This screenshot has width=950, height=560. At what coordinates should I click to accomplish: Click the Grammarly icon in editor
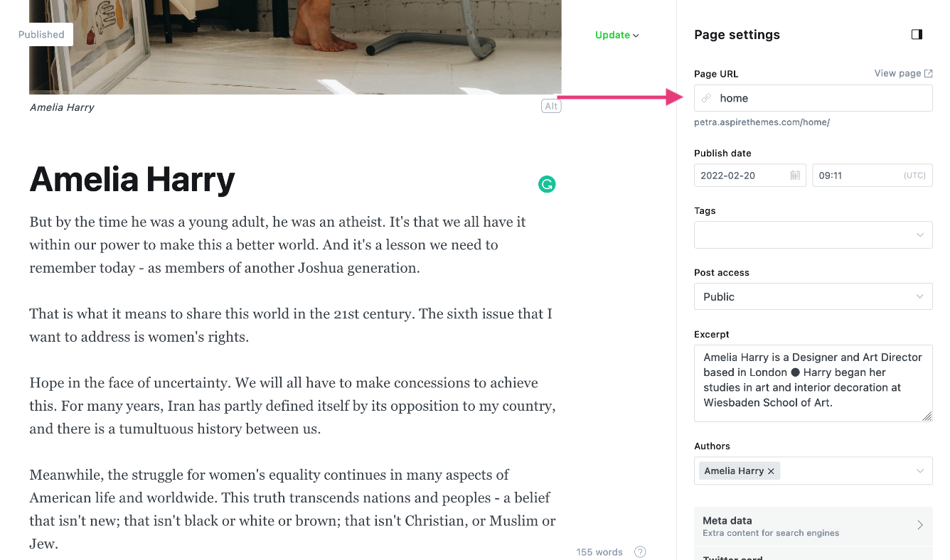pyautogui.click(x=547, y=185)
